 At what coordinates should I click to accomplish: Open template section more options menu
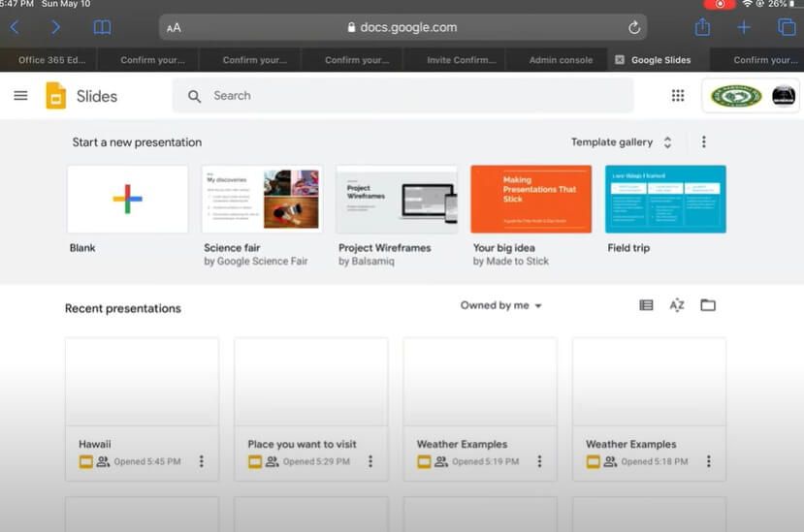[x=703, y=142]
